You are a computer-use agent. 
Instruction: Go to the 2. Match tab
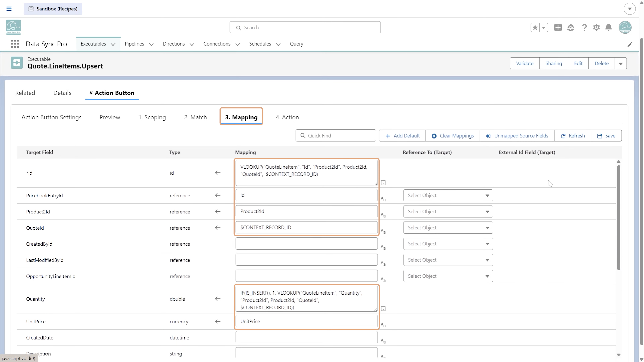pyautogui.click(x=195, y=117)
